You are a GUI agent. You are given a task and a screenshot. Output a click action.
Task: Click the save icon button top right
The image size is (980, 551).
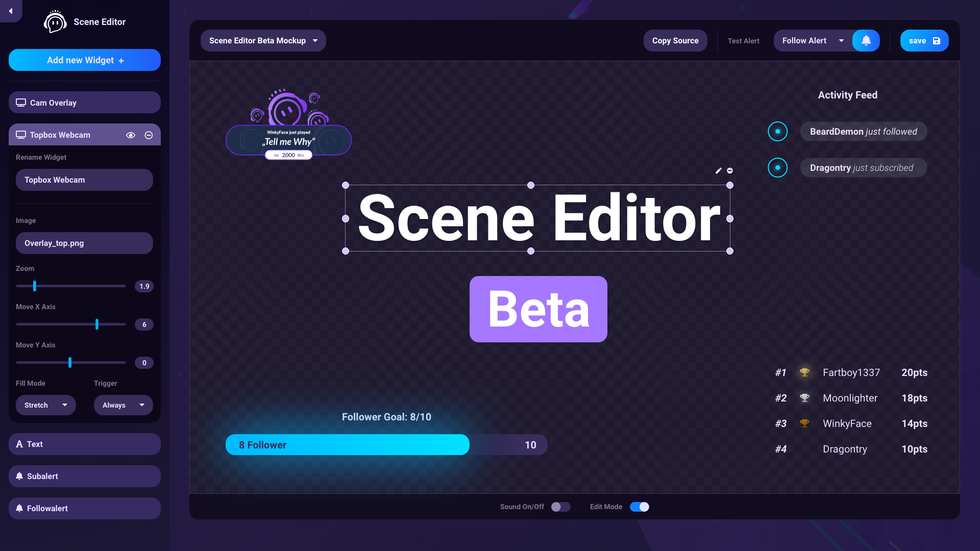click(x=936, y=40)
